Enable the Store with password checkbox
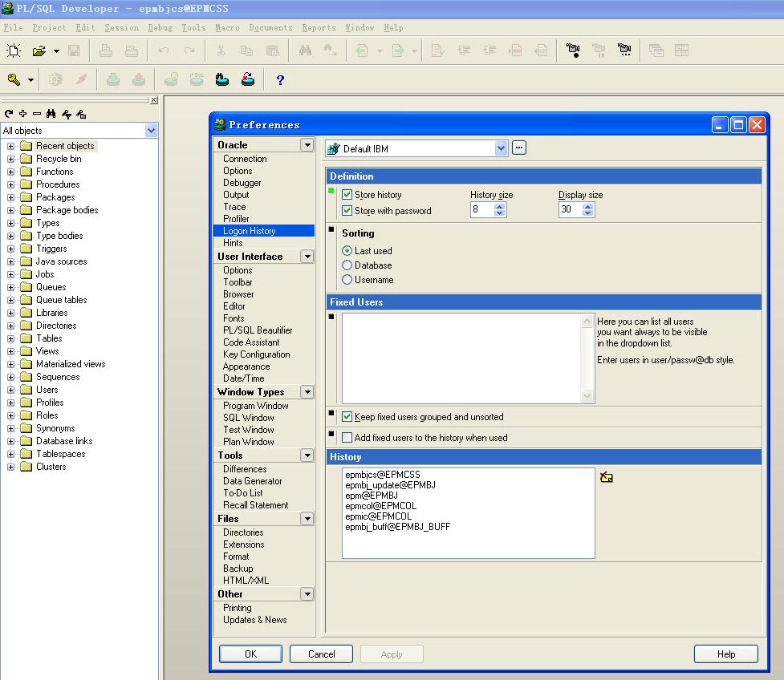784x680 pixels. click(348, 211)
